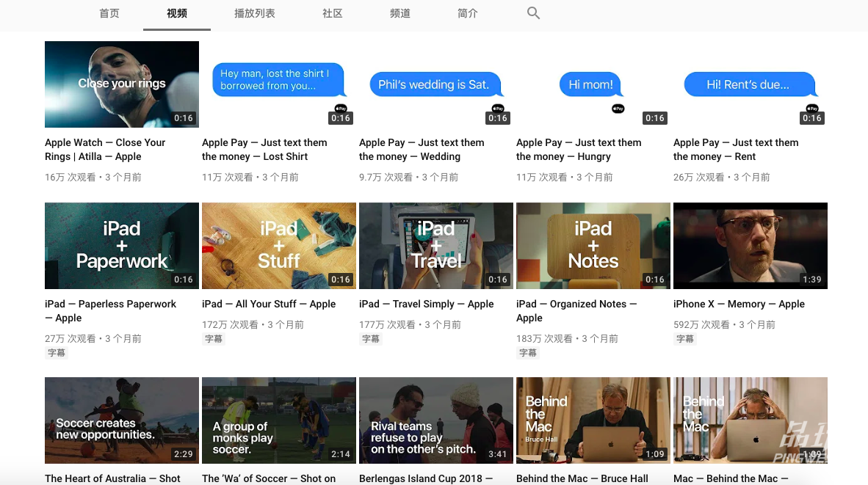This screenshot has height=485, width=868.
Task: Click Behind the Mac Bruce Hall thumbnail
Action: 593,420
